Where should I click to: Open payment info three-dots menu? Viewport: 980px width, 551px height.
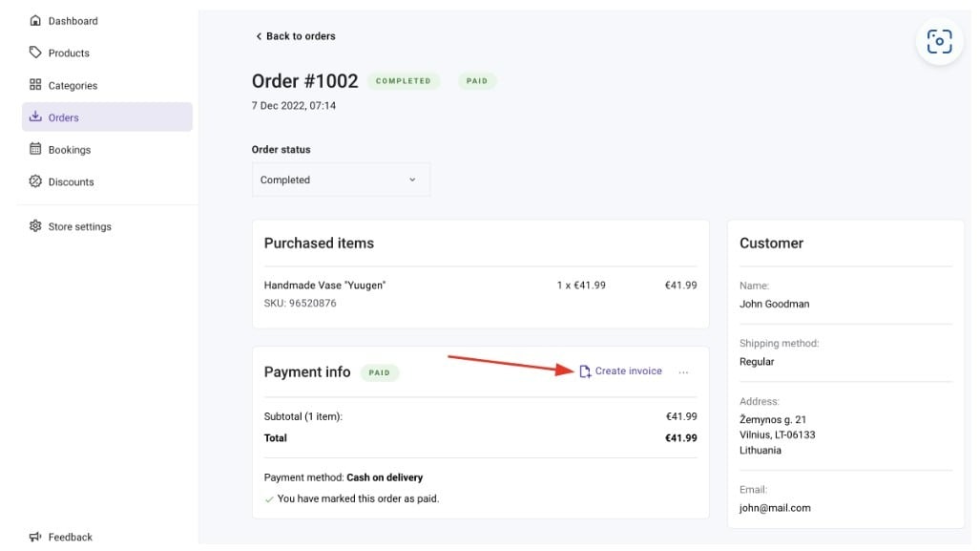(683, 372)
